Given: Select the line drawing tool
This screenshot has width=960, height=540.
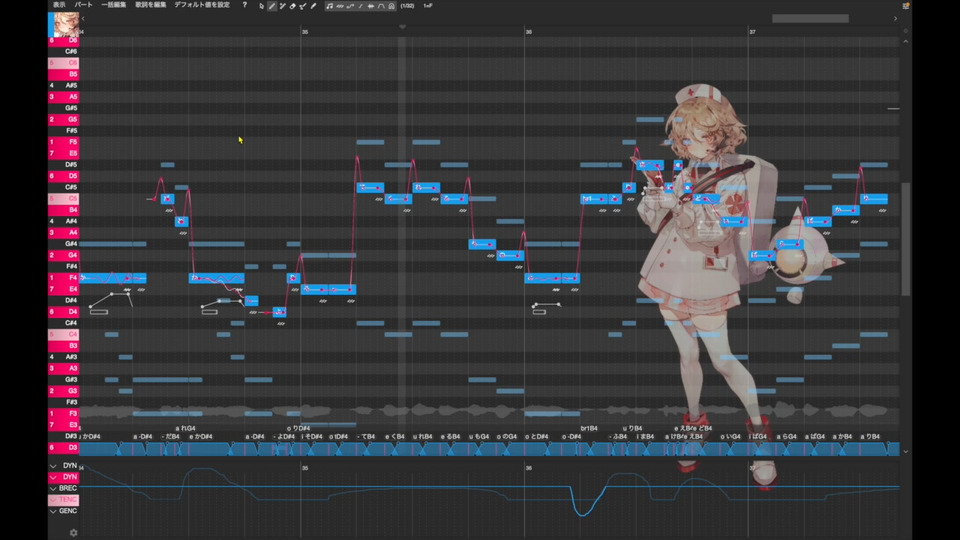Looking at the screenshot, I should click(x=282, y=6).
